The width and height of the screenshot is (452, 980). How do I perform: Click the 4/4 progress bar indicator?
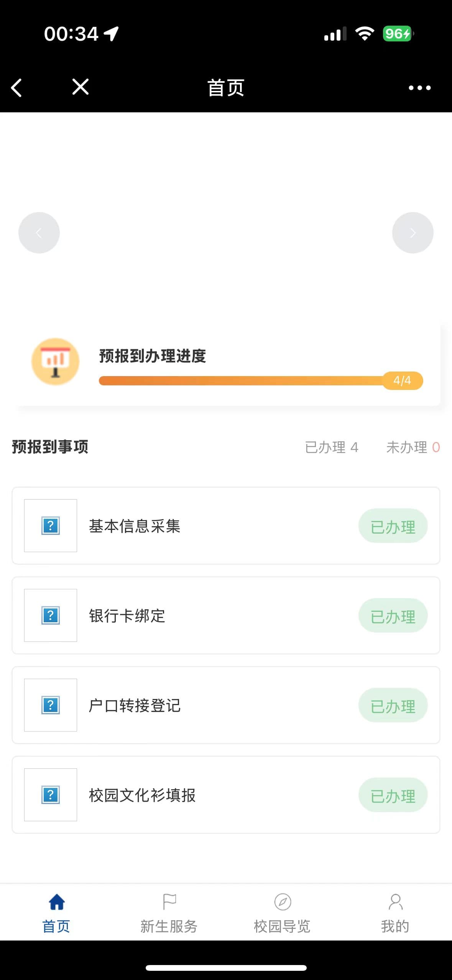click(x=402, y=381)
